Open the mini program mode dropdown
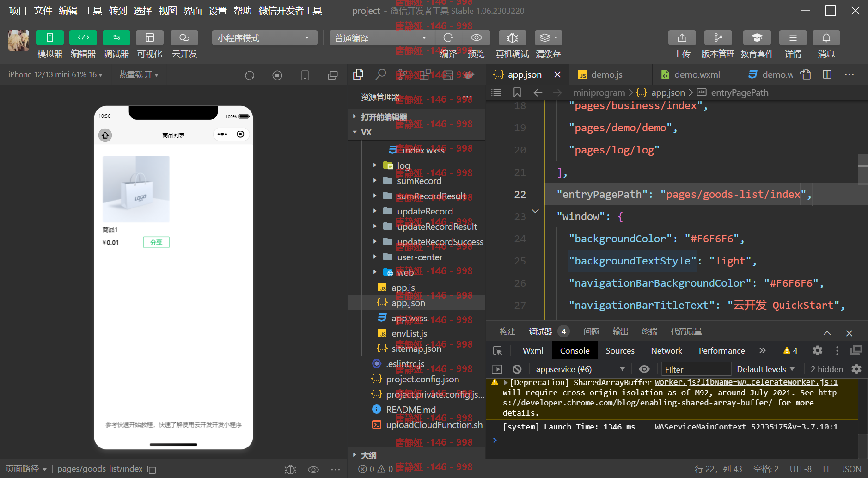 (264, 38)
